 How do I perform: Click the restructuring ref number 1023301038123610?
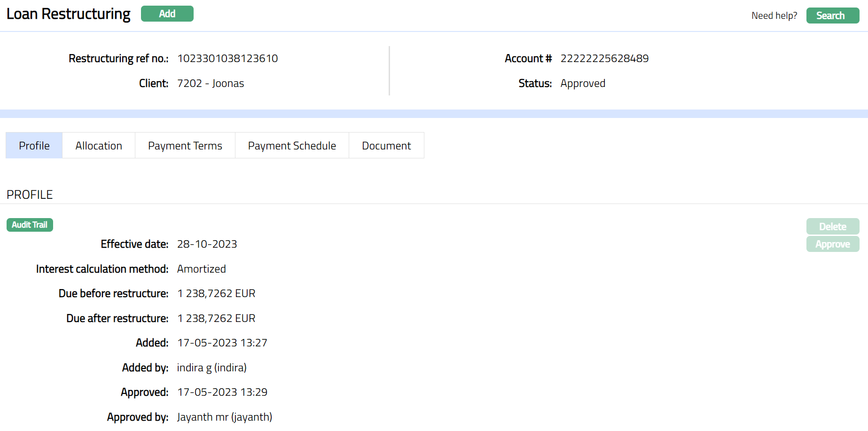[x=227, y=58]
